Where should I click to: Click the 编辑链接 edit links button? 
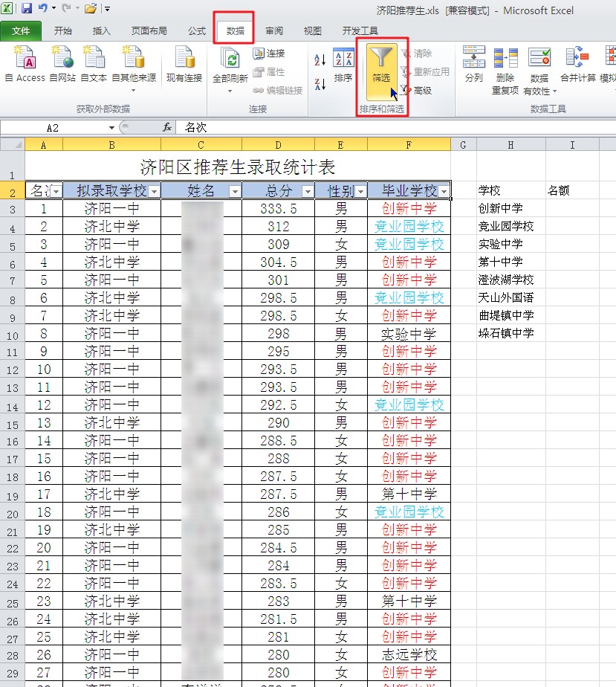pyautogui.click(x=278, y=90)
